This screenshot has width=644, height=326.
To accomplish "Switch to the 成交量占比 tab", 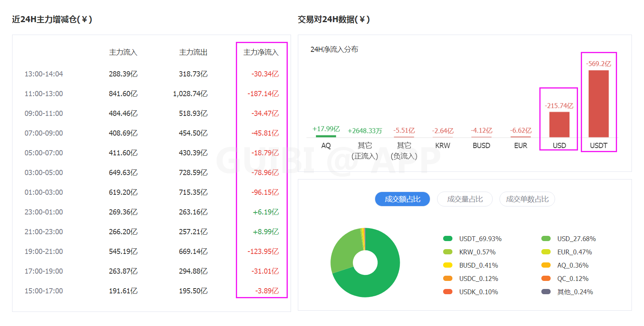I will (465, 199).
